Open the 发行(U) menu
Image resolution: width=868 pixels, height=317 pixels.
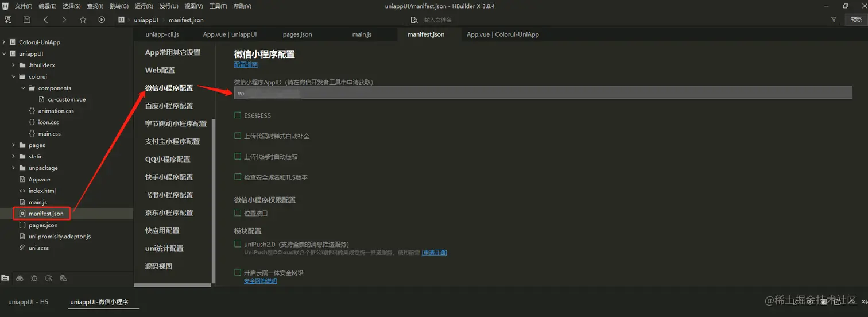click(x=168, y=6)
